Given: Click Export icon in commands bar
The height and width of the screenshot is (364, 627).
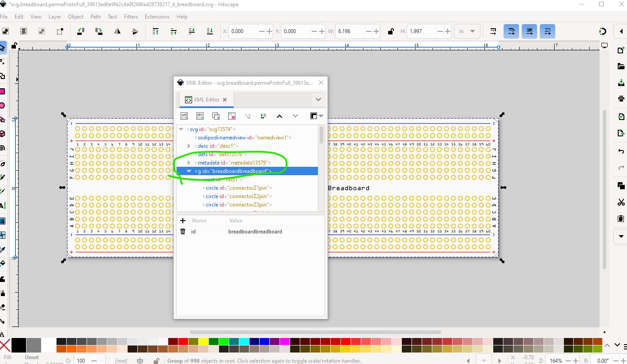Looking at the screenshot, I should click(x=621, y=133).
